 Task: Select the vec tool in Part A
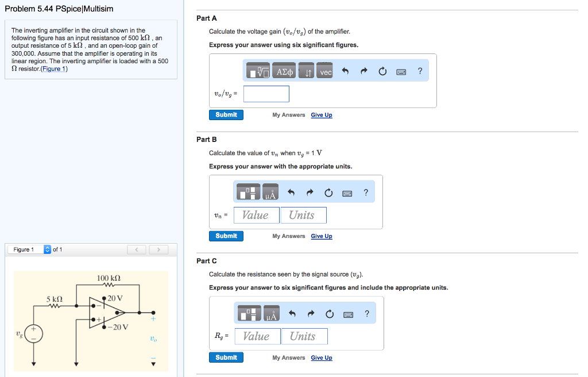(x=326, y=71)
